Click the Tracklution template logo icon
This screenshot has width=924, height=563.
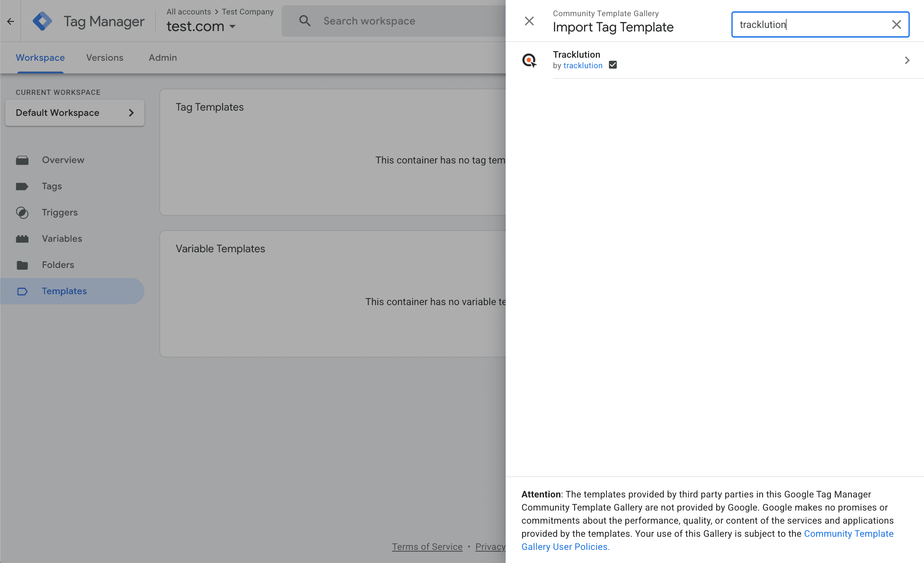point(529,60)
